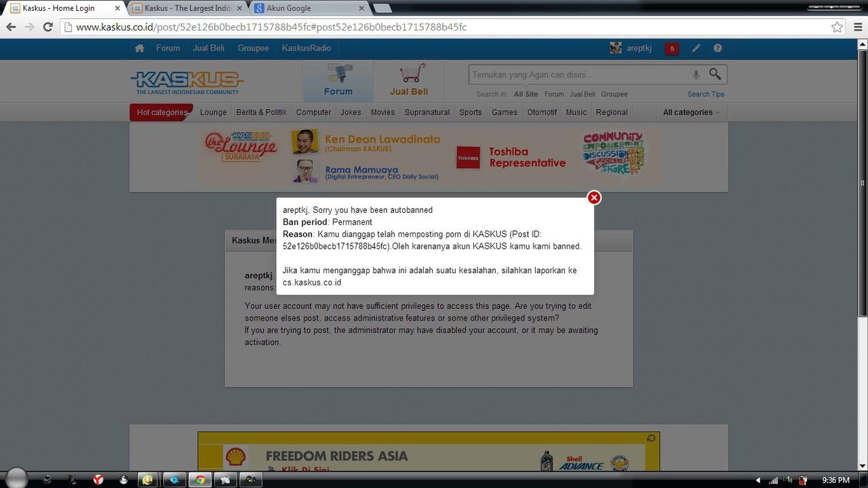Viewport: 868px width, 488px height.
Task: Open the Sports category
Action: 471,113
